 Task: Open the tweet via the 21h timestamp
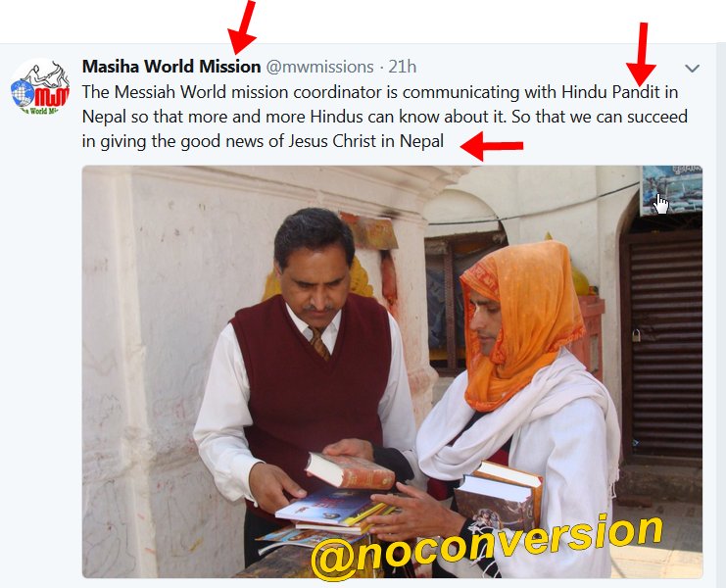click(403, 68)
